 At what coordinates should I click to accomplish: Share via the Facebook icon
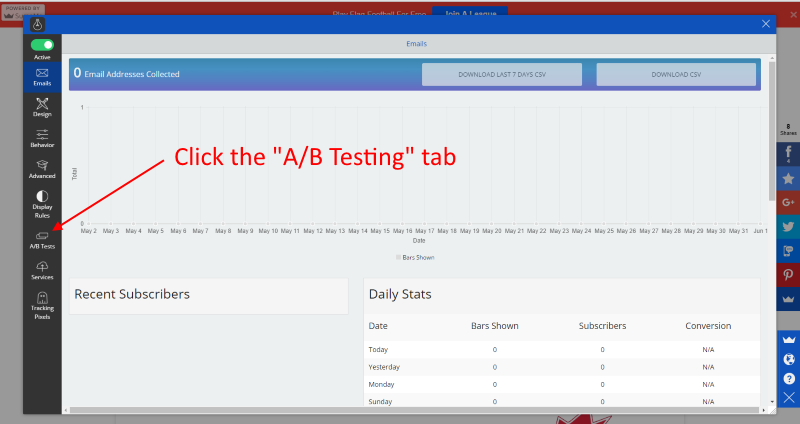(788, 151)
